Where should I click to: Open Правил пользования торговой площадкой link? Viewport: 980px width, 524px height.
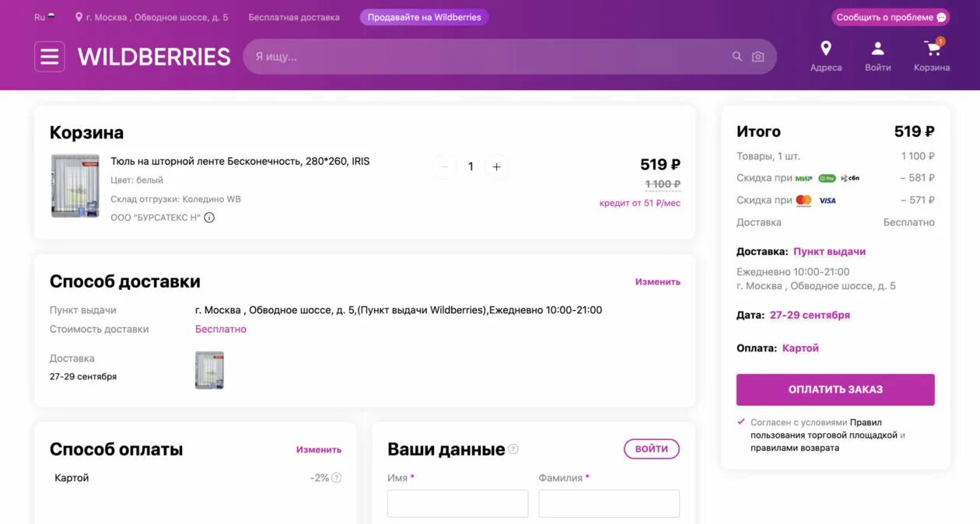click(824, 429)
